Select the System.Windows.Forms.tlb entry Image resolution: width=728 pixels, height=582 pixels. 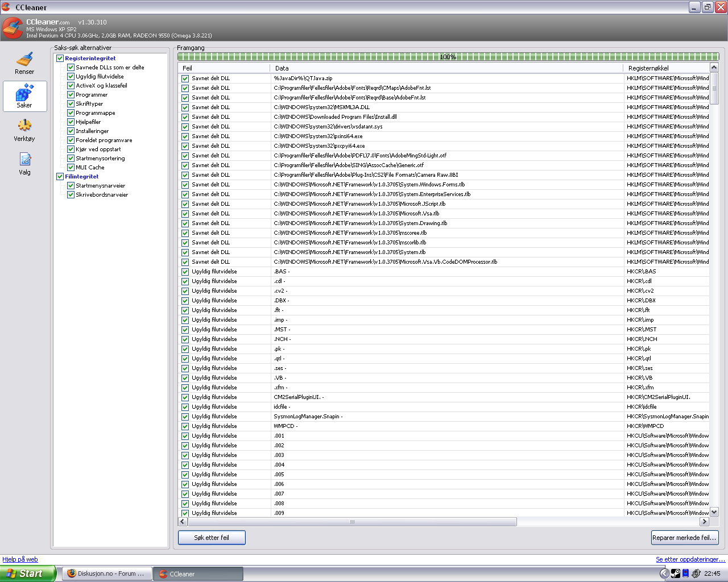coord(369,185)
